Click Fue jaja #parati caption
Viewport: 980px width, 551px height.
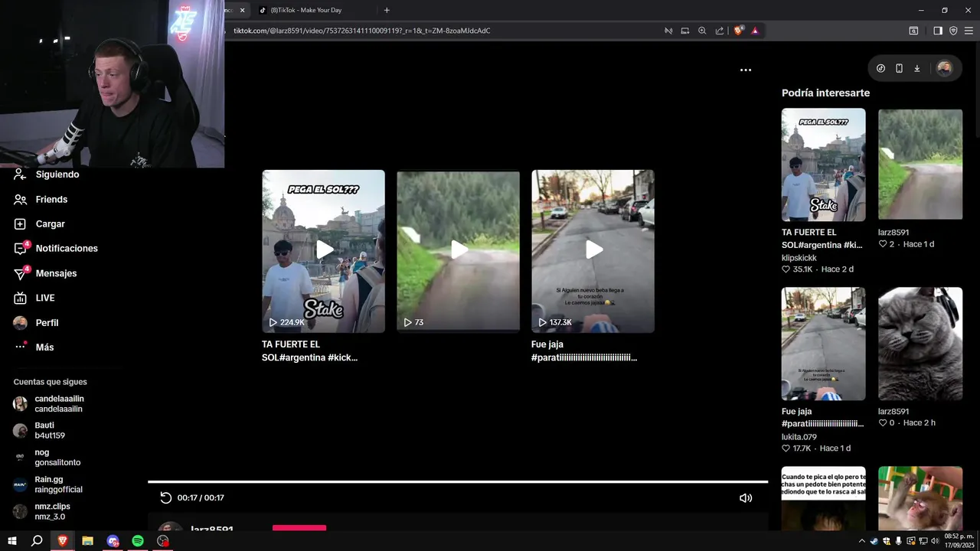point(584,350)
